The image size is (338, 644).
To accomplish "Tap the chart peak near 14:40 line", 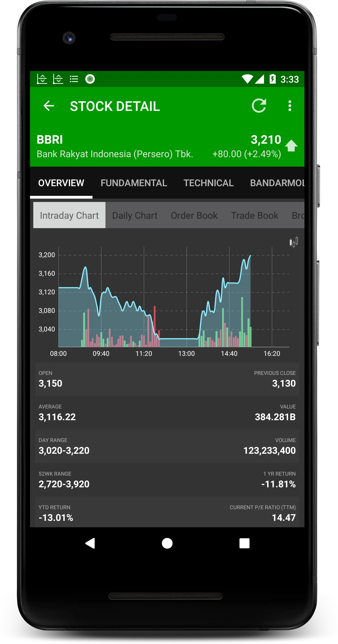I will 223,279.
